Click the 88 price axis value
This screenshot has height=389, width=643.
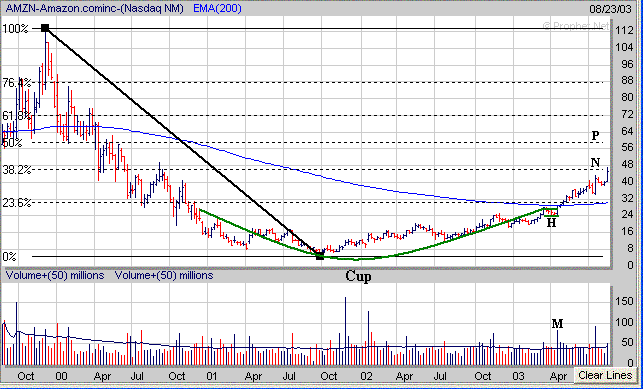click(628, 81)
